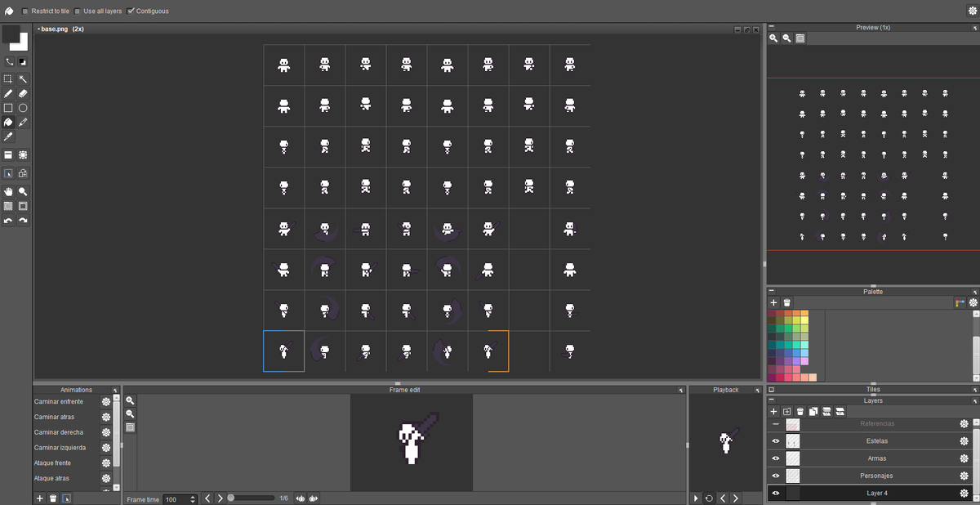
Task: Select the color replacer tool
Action: point(23,122)
